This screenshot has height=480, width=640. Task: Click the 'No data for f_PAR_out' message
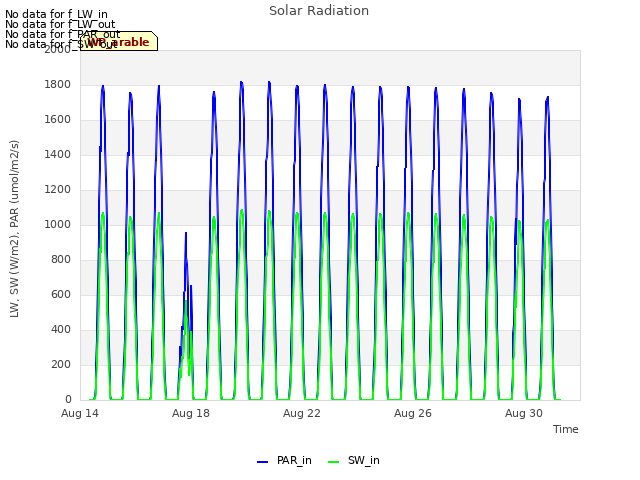[x=62, y=34]
